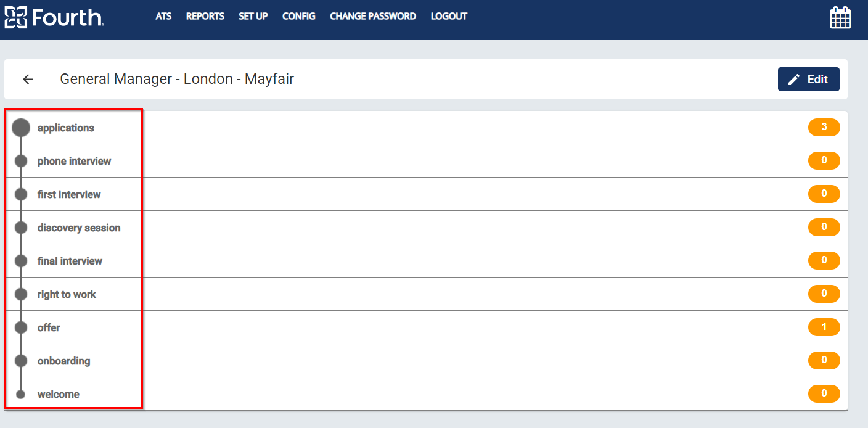Click the Fourth logo
This screenshot has height=428, width=868.
tap(54, 17)
